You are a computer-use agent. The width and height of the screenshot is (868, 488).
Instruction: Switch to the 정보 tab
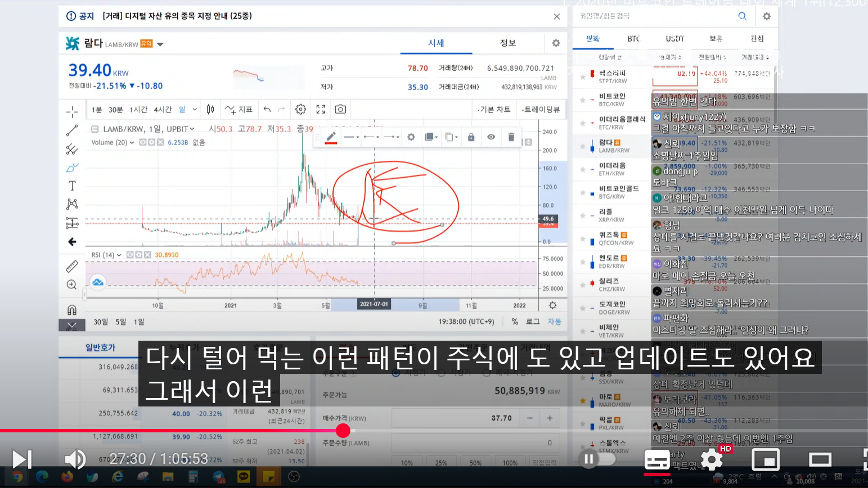pos(508,43)
